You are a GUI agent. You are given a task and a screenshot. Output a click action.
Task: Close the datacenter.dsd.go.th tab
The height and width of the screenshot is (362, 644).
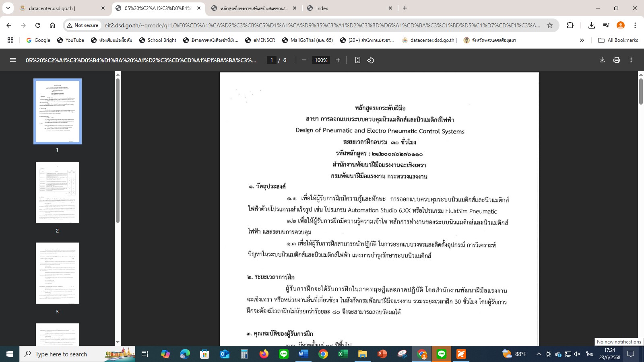[103, 8]
